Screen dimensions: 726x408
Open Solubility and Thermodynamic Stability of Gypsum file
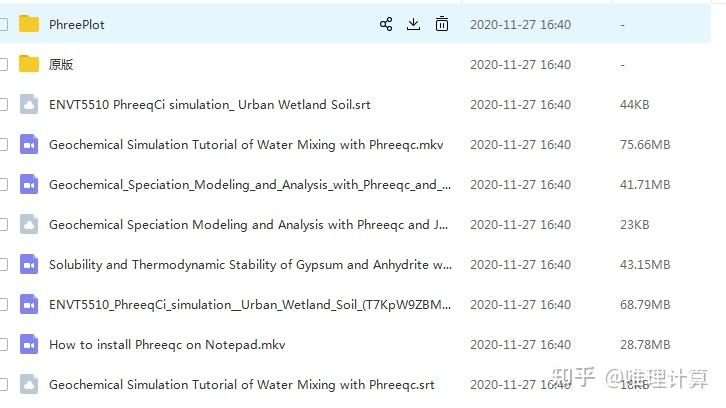click(250, 264)
